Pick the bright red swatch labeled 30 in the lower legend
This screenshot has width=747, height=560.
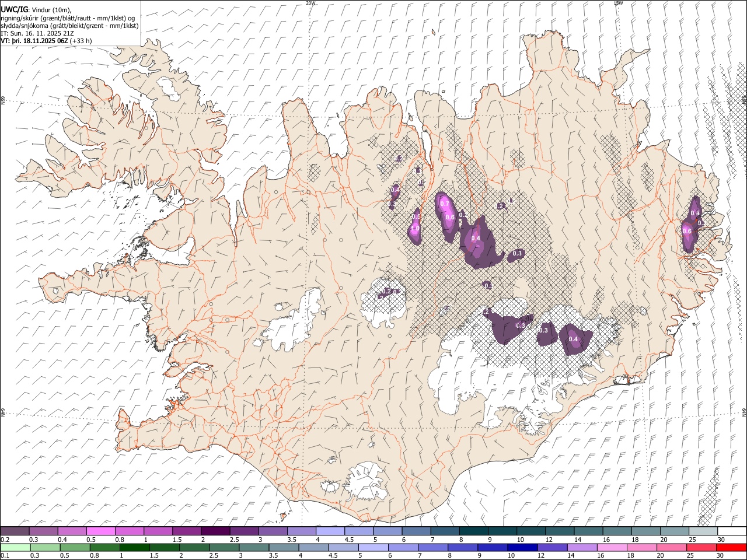coord(731,547)
